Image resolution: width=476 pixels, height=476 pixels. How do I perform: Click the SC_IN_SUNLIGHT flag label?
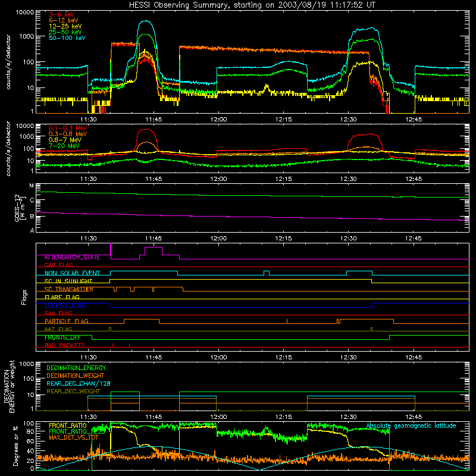tap(68, 281)
